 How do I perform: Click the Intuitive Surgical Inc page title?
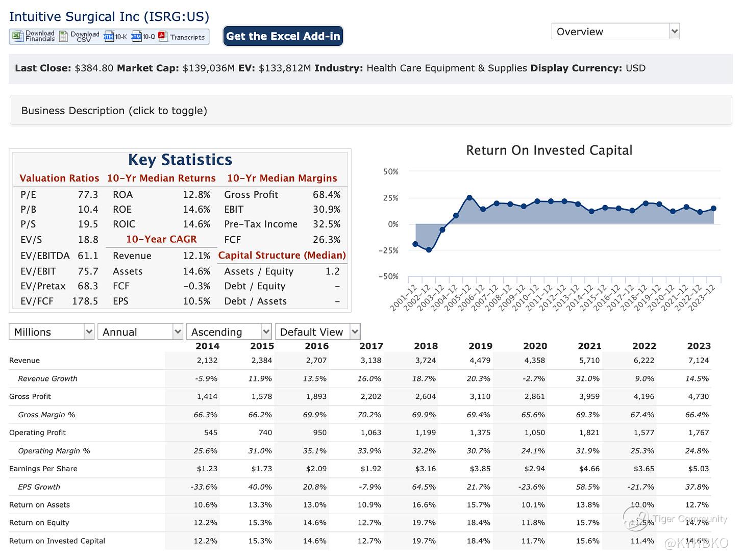tap(109, 16)
